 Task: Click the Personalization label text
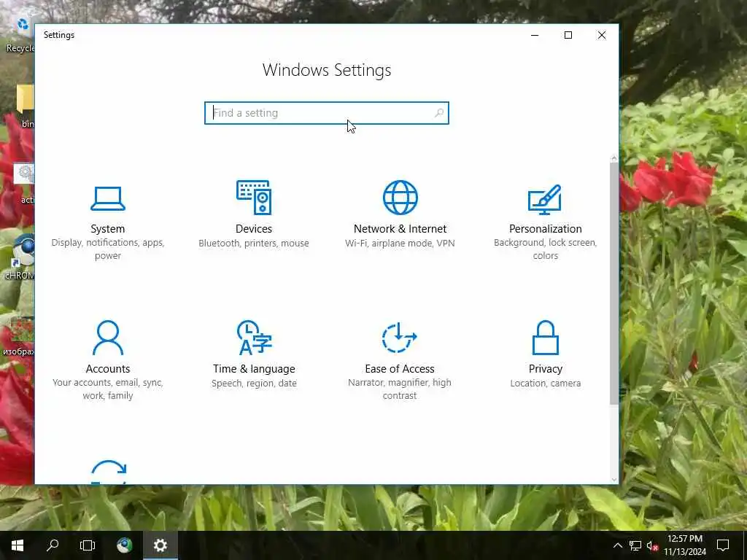[545, 228]
